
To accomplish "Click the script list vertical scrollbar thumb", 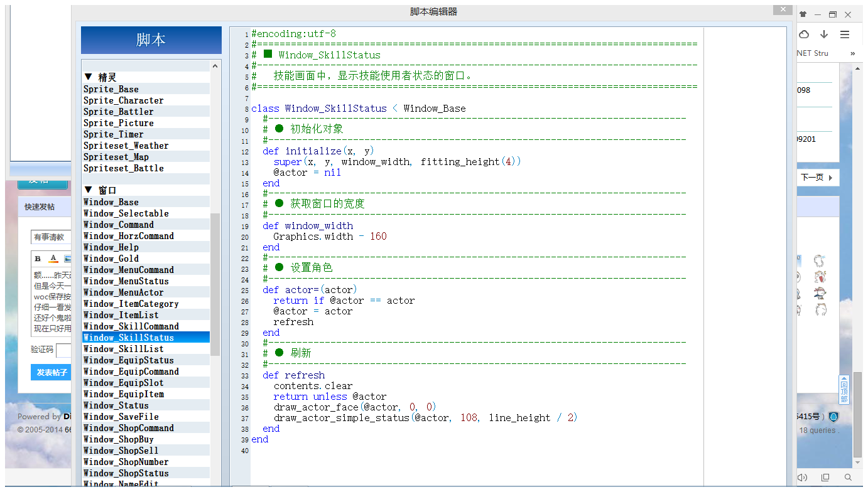I will coord(215,284).
